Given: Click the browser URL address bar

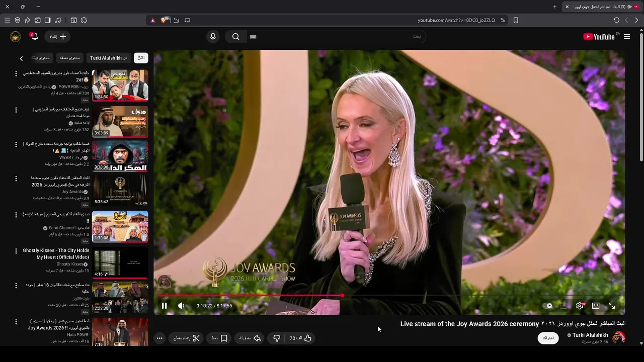Looking at the screenshot, I should tap(456, 20).
